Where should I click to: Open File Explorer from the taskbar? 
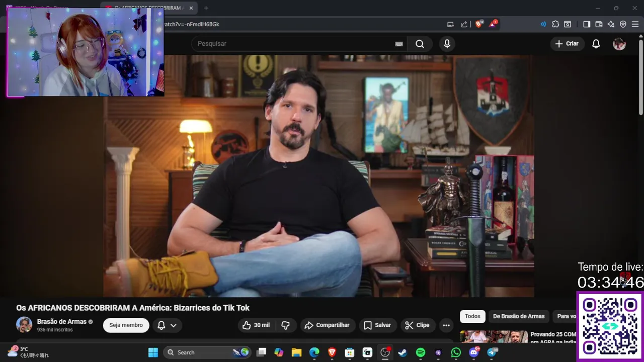296,352
